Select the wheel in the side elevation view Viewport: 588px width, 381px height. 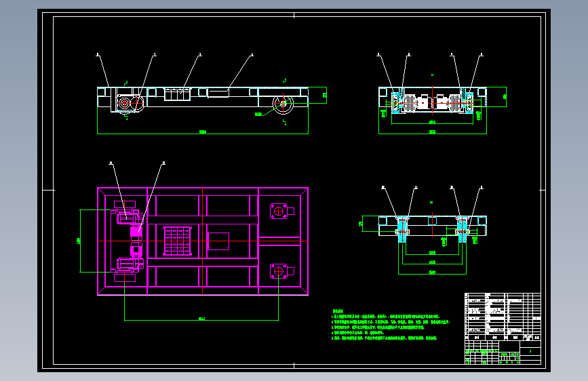click(283, 104)
